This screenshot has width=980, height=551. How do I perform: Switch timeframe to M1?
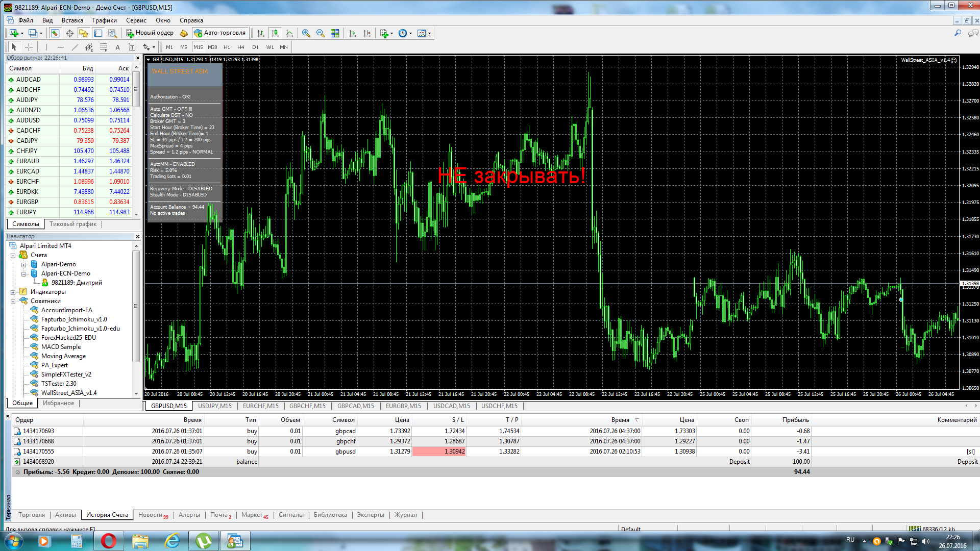169,47
